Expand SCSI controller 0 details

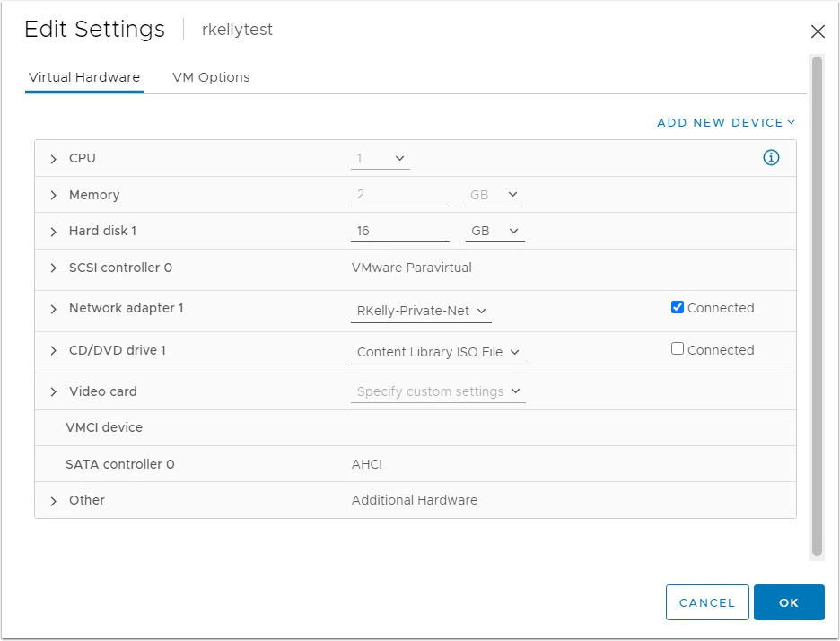[53, 268]
